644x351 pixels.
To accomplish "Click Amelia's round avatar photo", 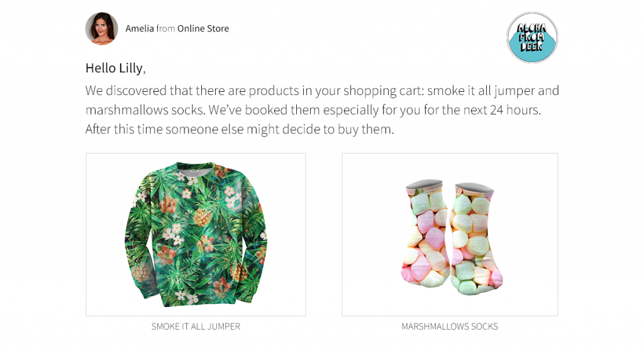I will point(101,28).
